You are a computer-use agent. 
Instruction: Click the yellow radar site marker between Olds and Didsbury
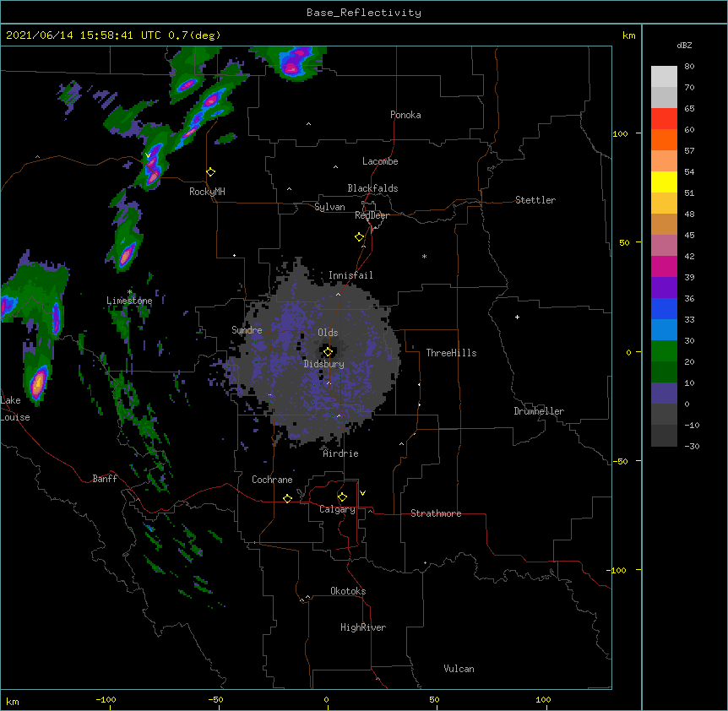[x=328, y=352]
